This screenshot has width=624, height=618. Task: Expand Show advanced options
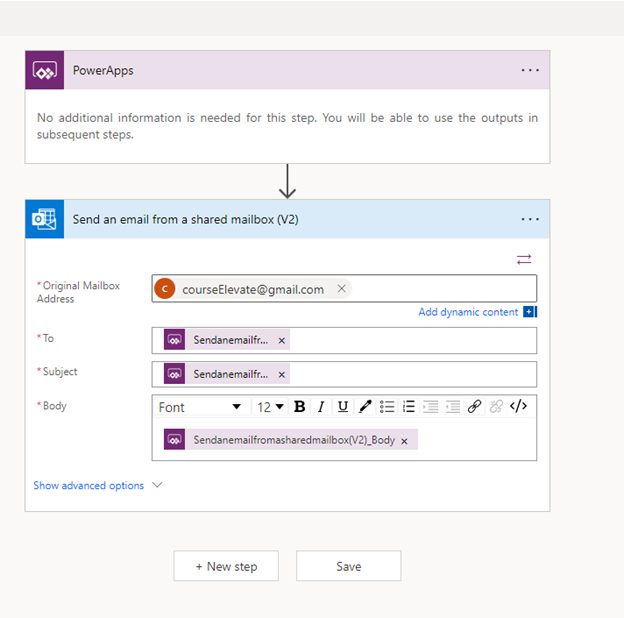(x=88, y=485)
